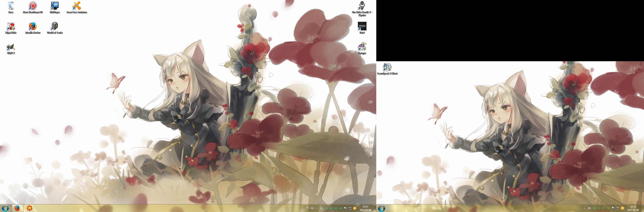Select the Nero StartSmart 10 shortcut
644x212 pixels.
(x=33, y=7)
